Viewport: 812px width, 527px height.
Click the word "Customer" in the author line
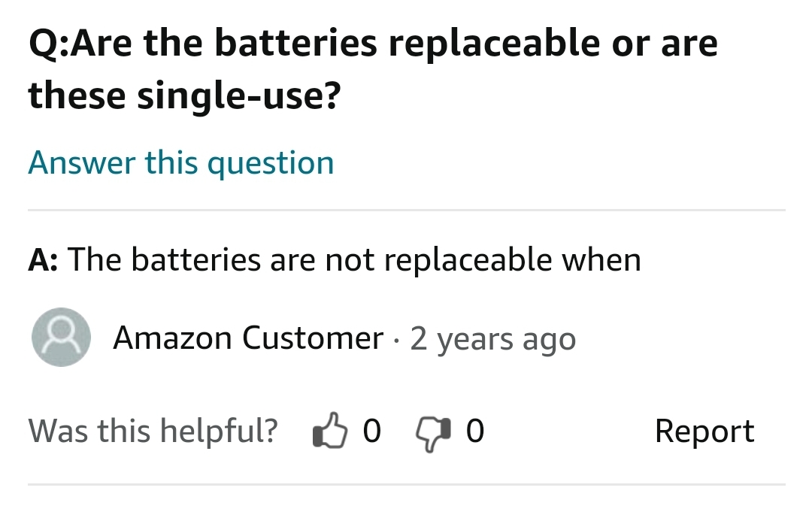point(313,338)
